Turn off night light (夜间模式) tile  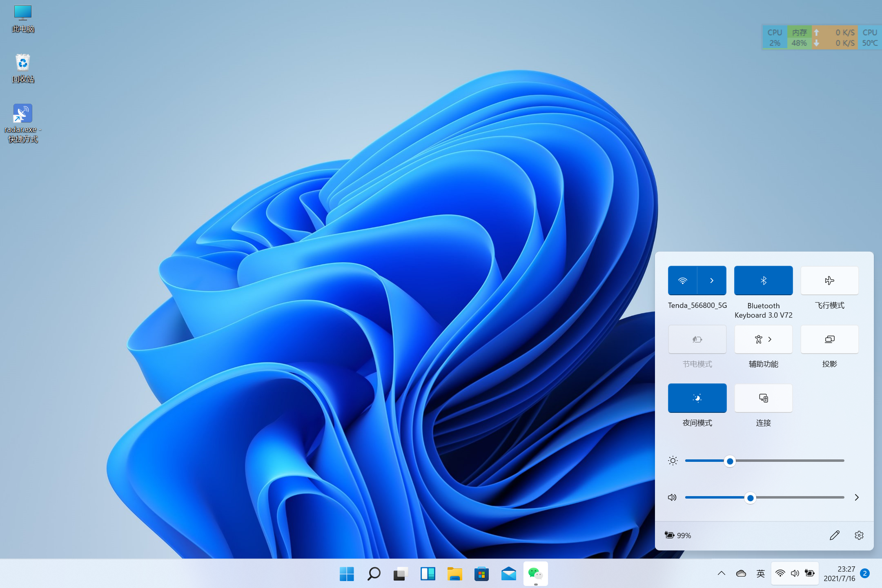697,398
